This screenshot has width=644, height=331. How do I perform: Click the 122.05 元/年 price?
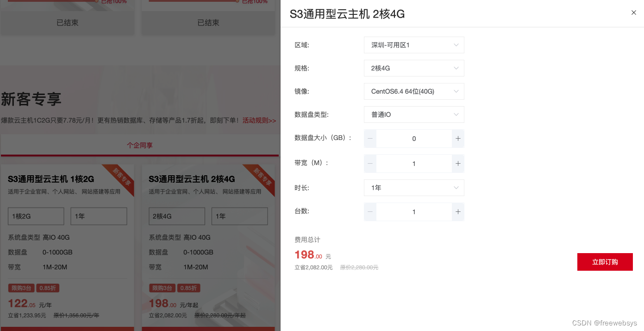point(30,304)
